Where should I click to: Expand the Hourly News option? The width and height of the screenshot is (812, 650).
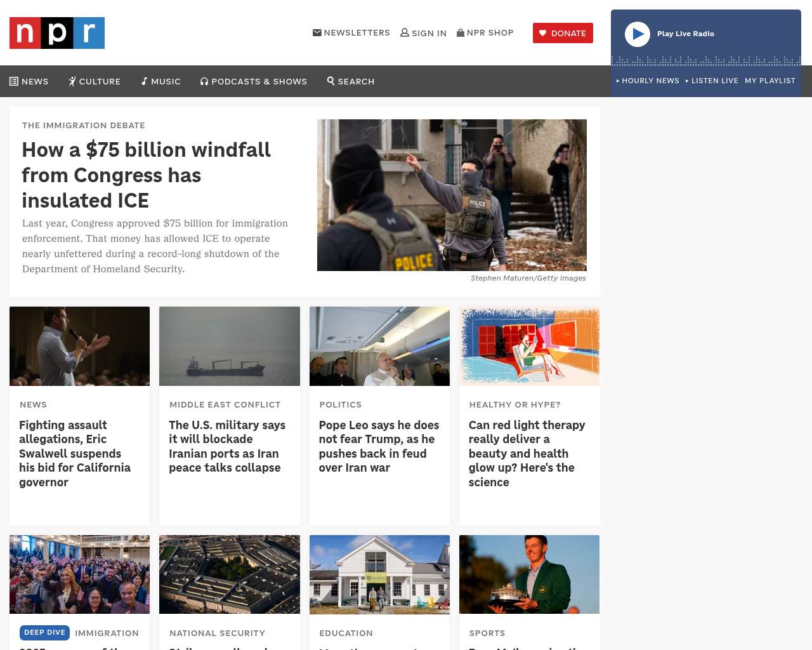(x=648, y=81)
